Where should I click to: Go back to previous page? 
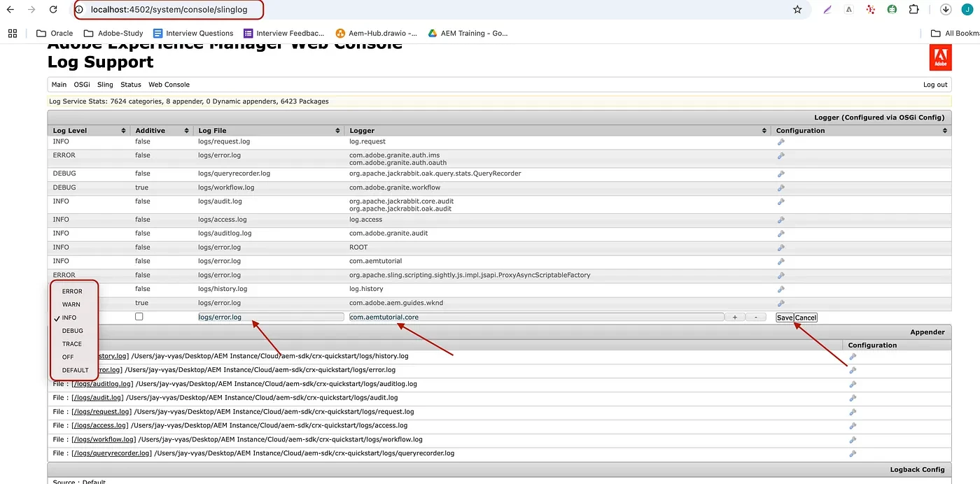pyautogui.click(x=10, y=10)
